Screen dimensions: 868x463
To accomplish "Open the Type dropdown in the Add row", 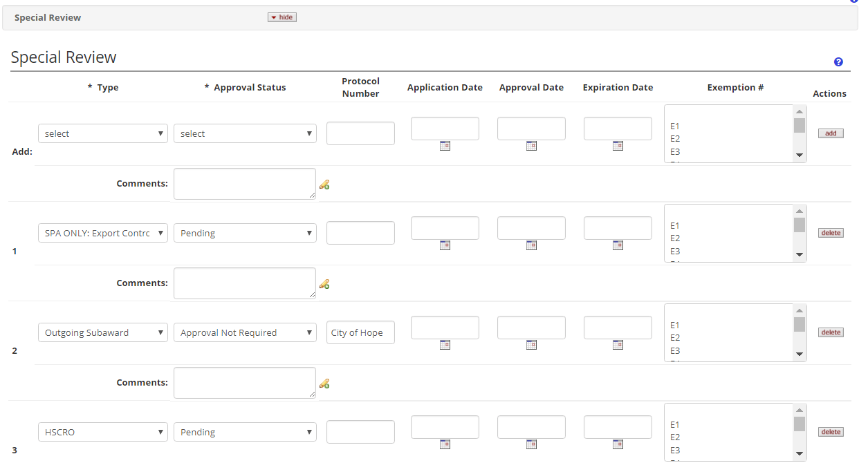I will 103,133.
